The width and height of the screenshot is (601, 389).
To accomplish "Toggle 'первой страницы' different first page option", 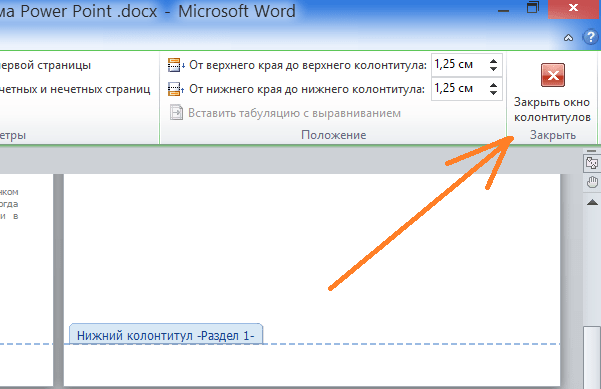I will click(45, 65).
